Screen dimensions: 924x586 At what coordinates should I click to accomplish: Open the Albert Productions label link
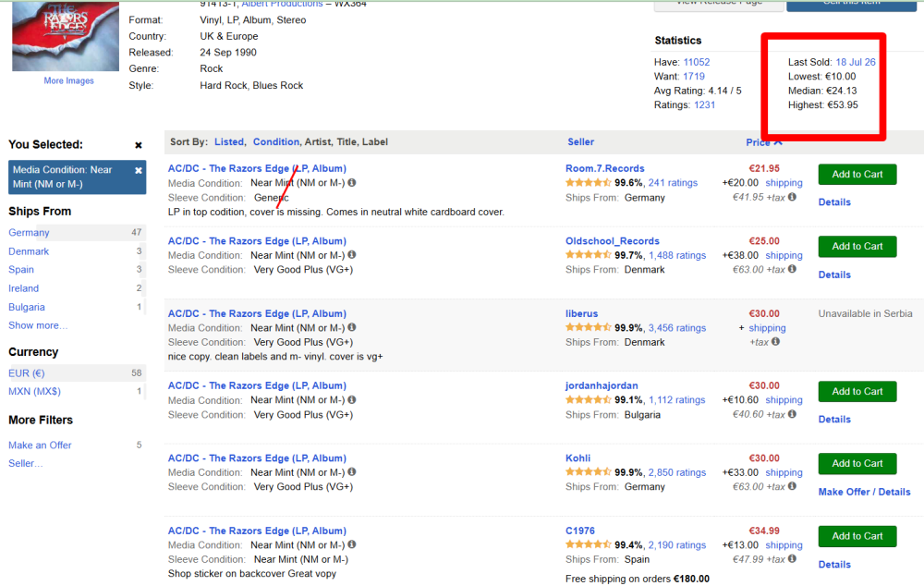pyautogui.click(x=282, y=4)
